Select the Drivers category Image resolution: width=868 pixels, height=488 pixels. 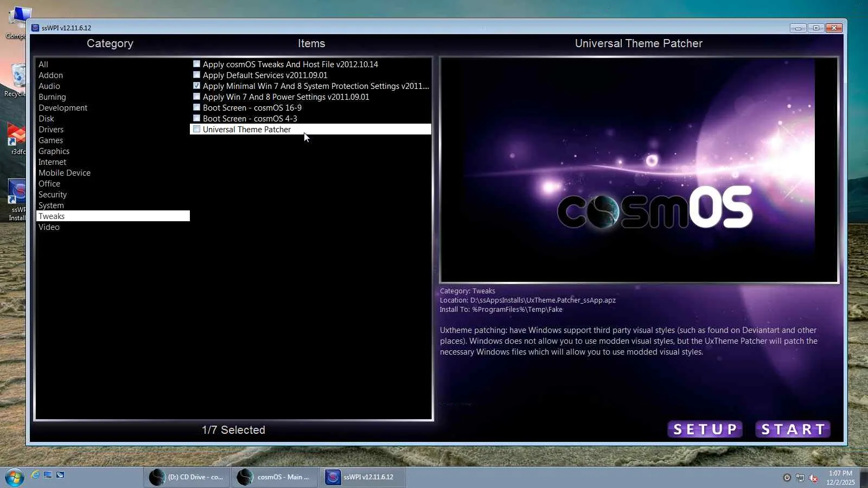(113, 130)
